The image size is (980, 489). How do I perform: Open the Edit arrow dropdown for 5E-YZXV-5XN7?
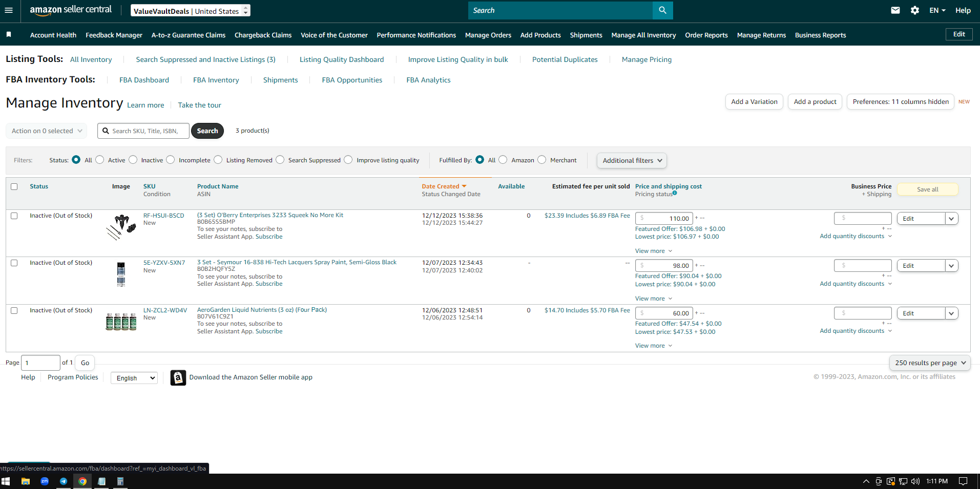(x=951, y=266)
